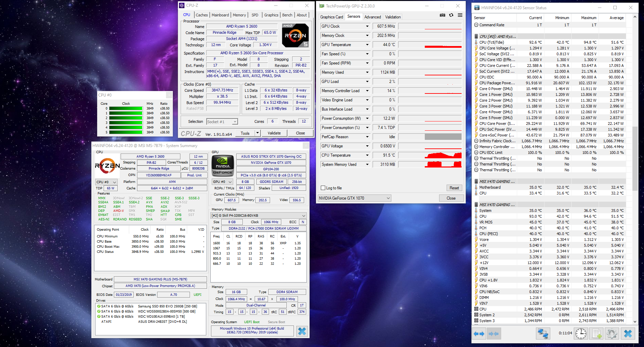644x347 pixels.
Task: Open the GPU-Z hamburger menu
Action: coord(460,15)
